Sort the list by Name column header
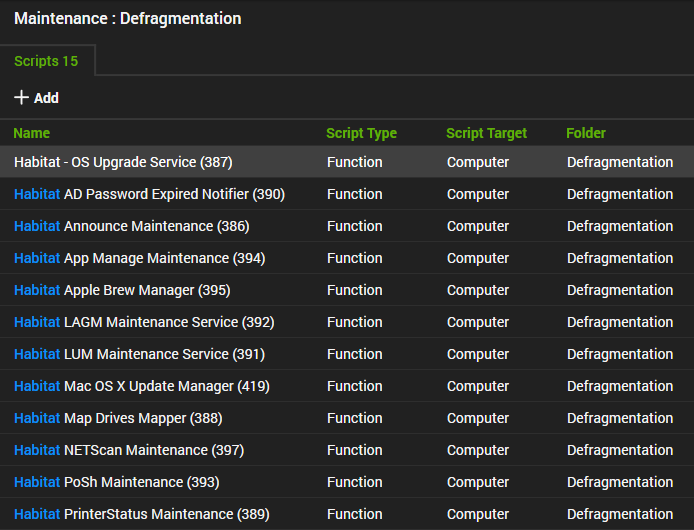The height and width of the screenshot is (530, 694). (32, 133)
